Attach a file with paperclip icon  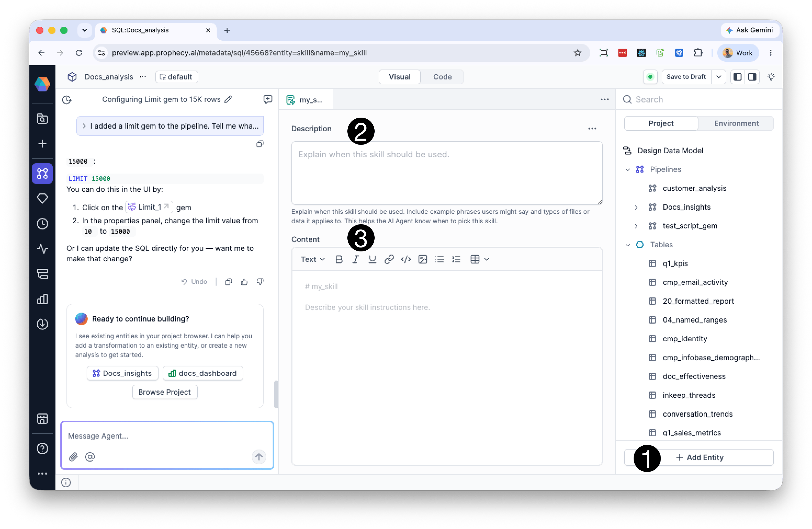pyautogui.click(x=73, y=457)
